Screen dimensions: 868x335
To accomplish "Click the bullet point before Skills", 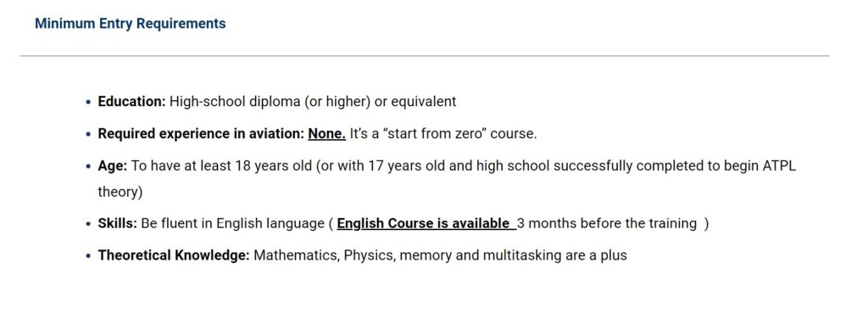I will coord(88,224).
